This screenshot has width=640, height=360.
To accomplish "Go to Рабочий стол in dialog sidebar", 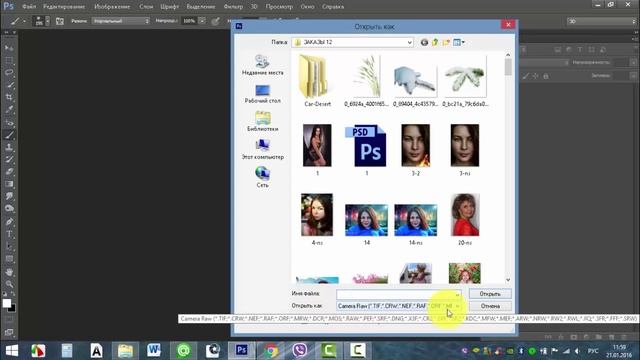I will [262, 93].
